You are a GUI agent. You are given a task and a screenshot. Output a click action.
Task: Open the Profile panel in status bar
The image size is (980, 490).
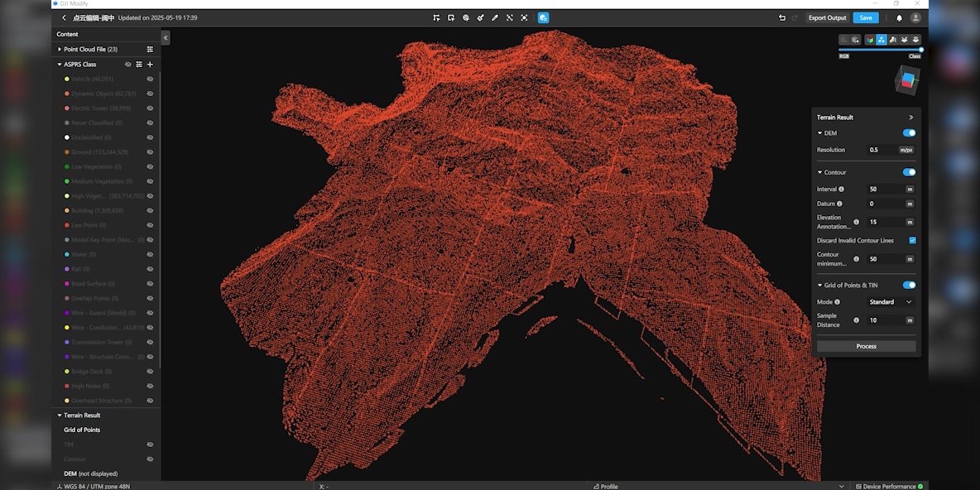click(x=605, y=486)
